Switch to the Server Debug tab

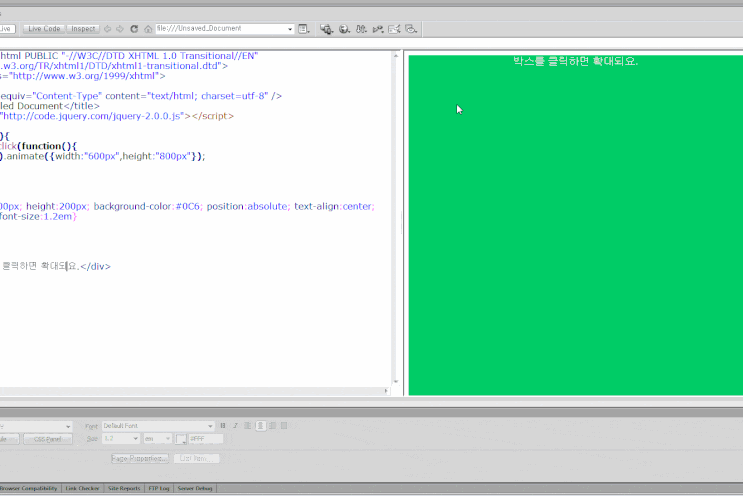pyautogui.click(x=195, y=488)
